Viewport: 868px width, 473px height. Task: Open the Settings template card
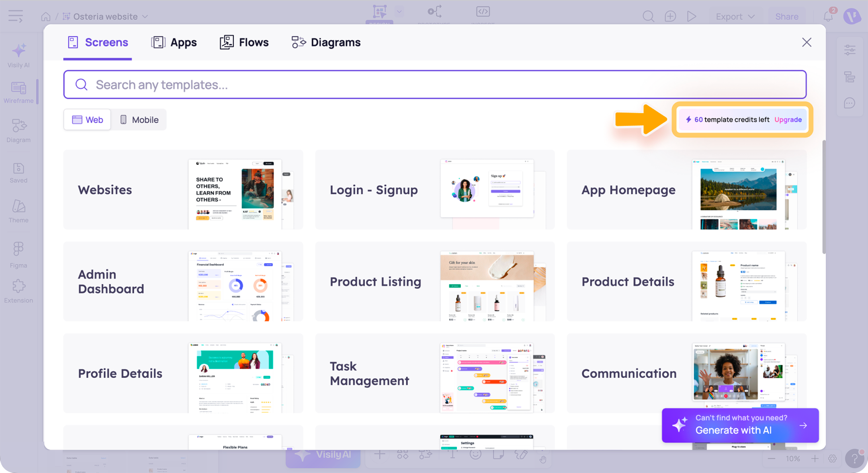[x=435, y=438]
